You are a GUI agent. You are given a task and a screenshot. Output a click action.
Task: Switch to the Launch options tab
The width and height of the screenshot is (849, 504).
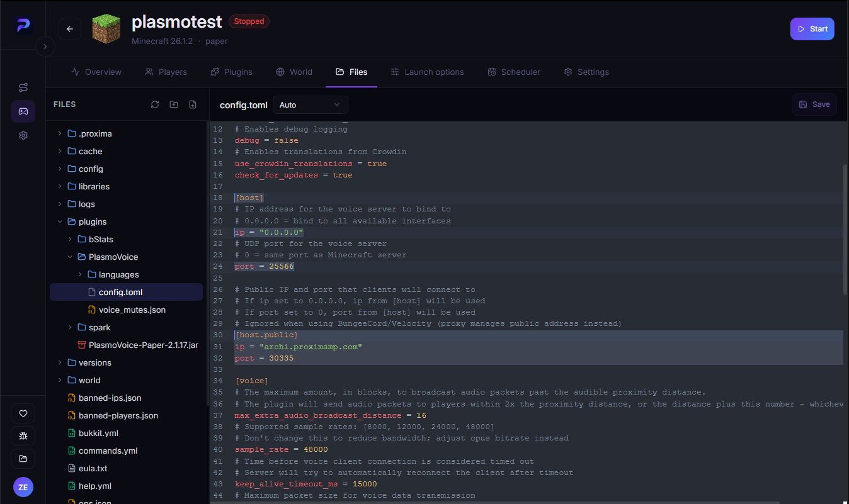pos(427,72)
